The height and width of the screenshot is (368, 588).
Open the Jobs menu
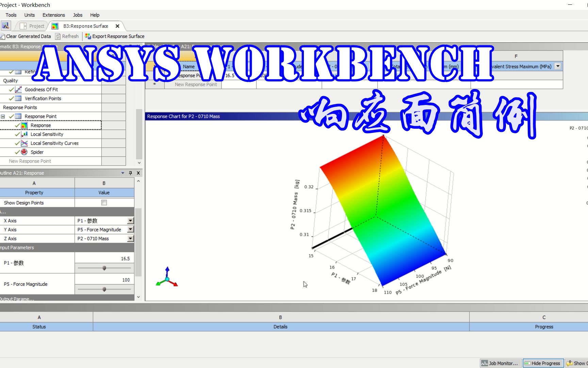78,15
